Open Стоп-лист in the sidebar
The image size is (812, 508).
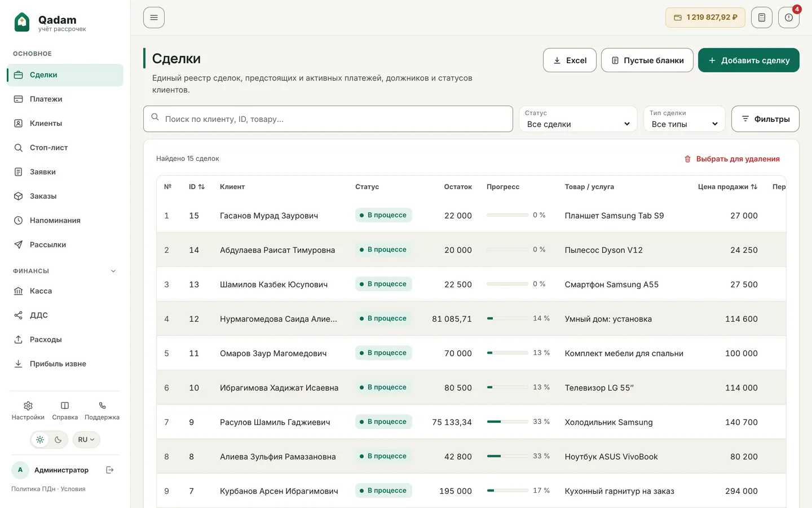pos(65,148)
